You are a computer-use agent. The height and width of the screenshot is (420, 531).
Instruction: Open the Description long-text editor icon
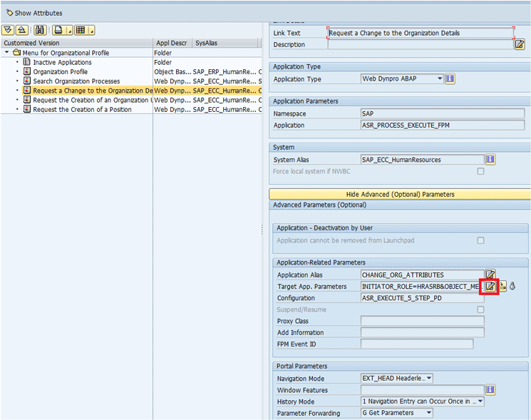(x=520, y=44)
